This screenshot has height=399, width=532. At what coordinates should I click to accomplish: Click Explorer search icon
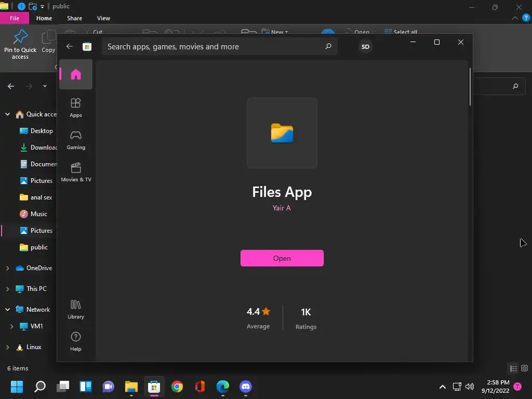point(515,86)
